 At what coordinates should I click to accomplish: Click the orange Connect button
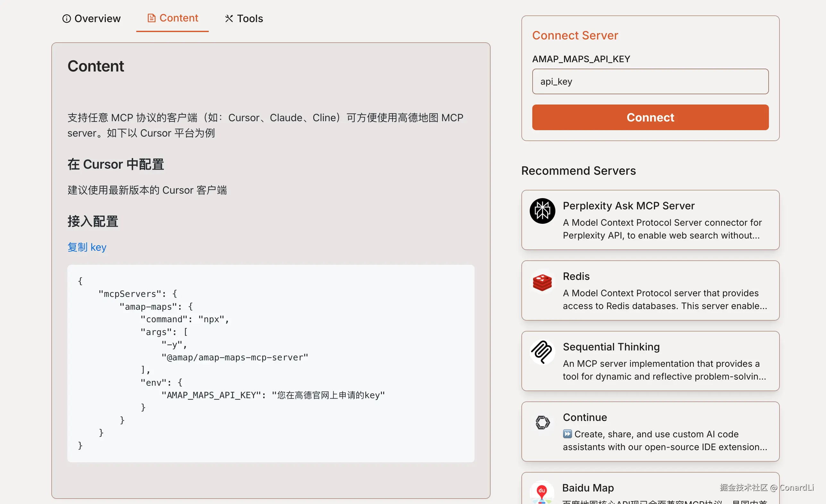pos(650,117)
